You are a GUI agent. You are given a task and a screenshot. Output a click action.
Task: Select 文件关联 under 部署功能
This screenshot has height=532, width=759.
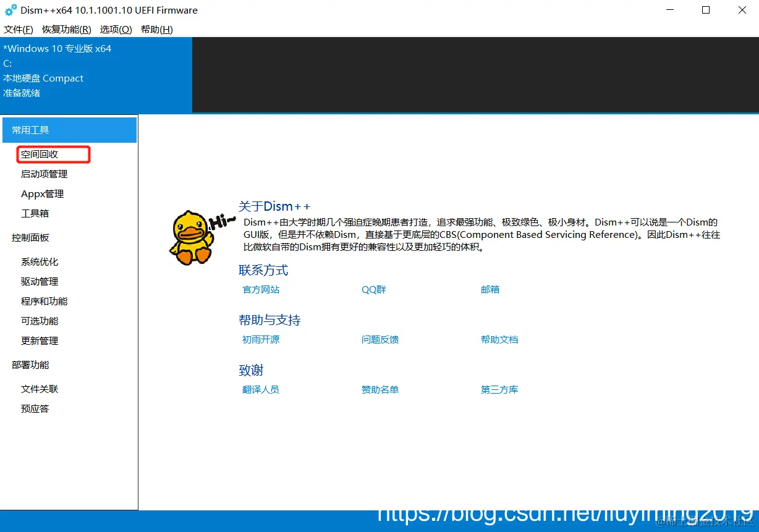(41, 389)
